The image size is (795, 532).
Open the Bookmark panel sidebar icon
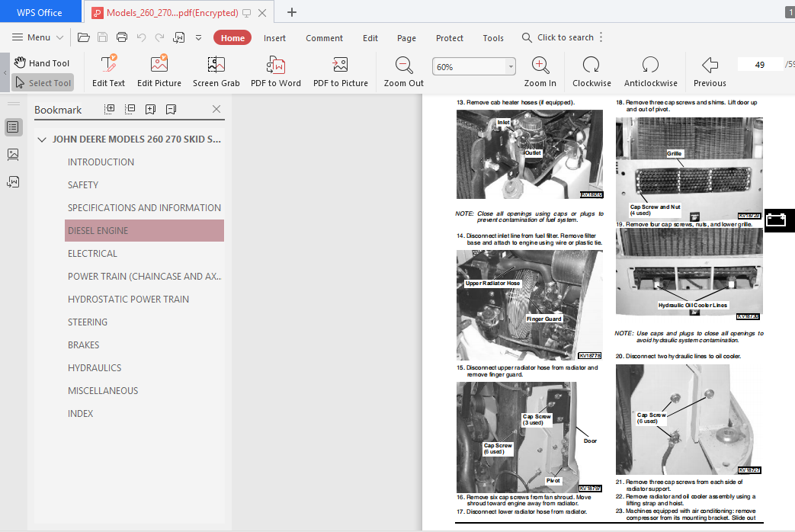13,127
